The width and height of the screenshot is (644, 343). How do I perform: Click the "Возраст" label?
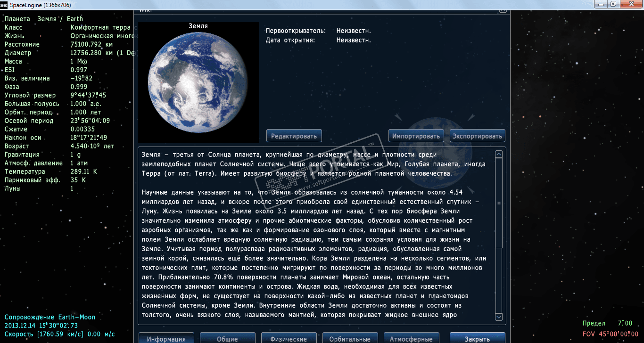pos(17,146)
